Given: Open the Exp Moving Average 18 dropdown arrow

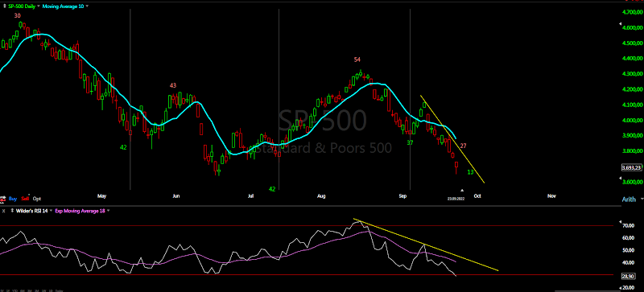Looking at the screenshot, I should (109, 211).
